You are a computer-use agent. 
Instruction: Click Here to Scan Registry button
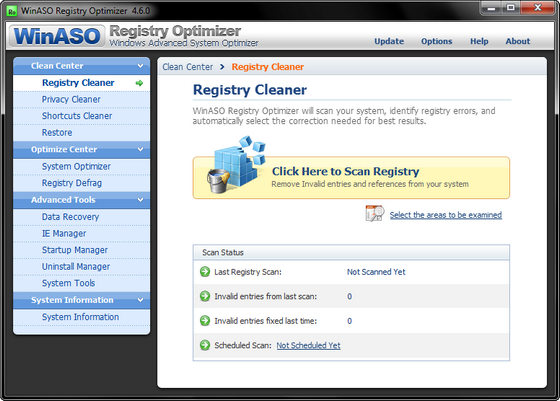(x=351, y=177)
